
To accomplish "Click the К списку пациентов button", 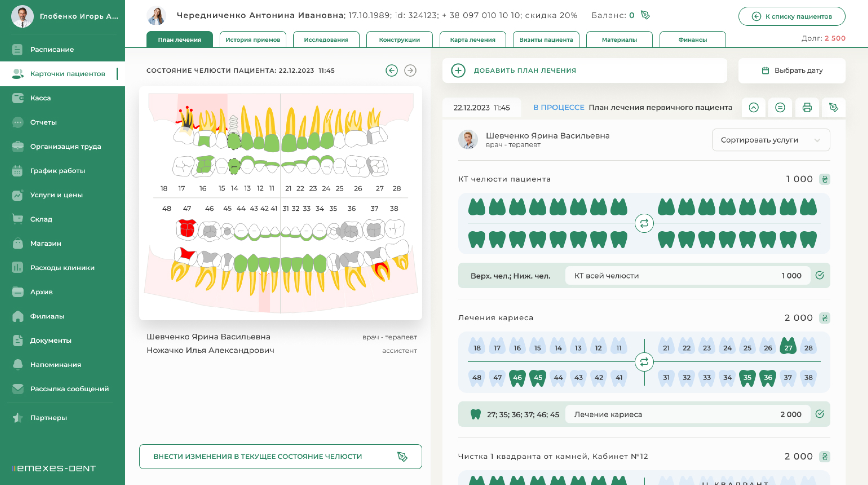I will point(792,16).
